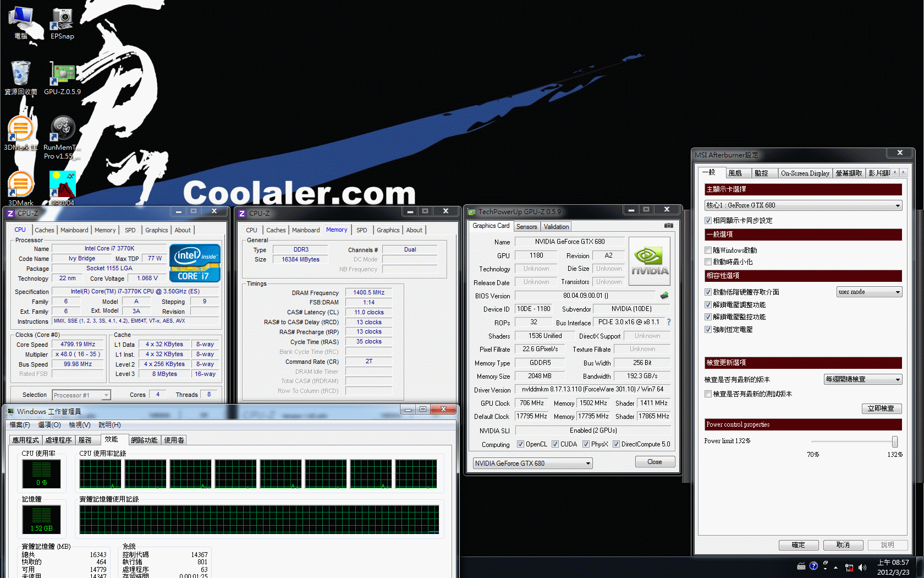Enable 隨Windows啟動 checkbox
The width and height of the screenshot is (924, 578).
(x=708, y=250)
